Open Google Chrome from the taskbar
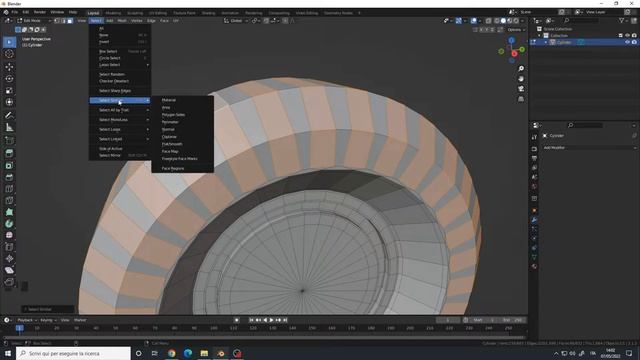The width and height of the screenshot is (640, 360). pyautogui.click(x=172, y=353)
